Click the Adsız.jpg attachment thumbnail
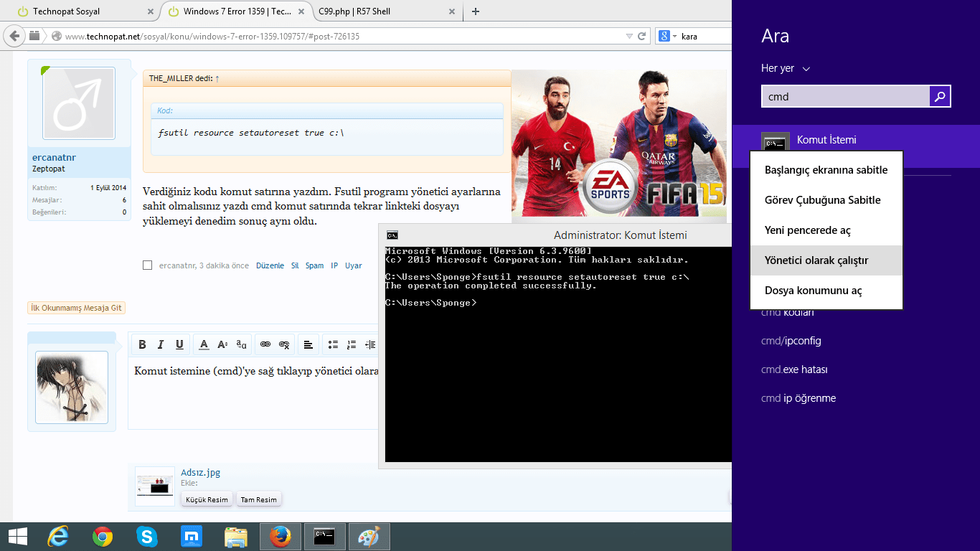Image resolution: width=980 pixels, height=551 pixels. (155, 486)
